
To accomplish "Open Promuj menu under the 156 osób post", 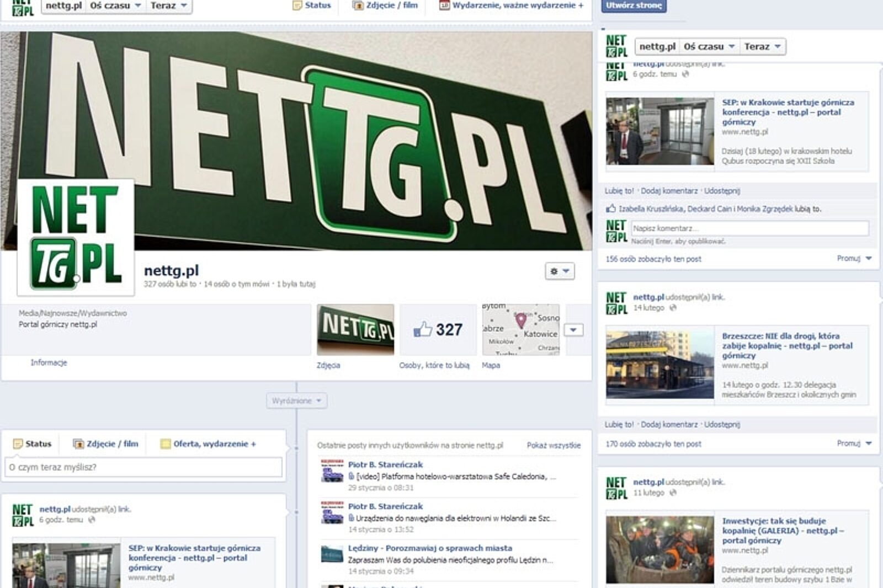I will [854, 258].
